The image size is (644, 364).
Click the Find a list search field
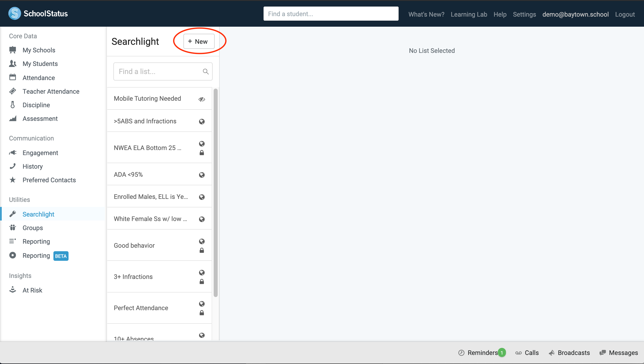tap(163, 71)
